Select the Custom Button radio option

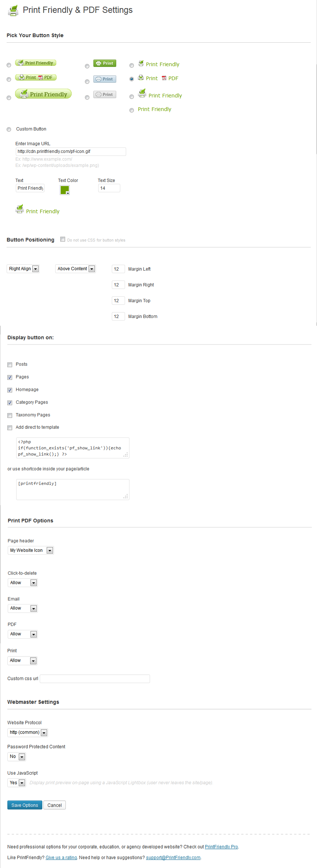point(9,129)
